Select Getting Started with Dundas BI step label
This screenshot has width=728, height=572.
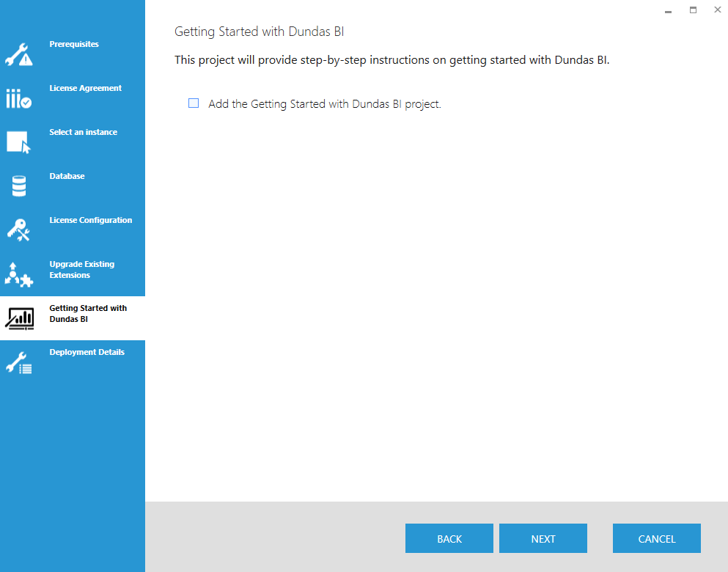click(x=88, y=314)
